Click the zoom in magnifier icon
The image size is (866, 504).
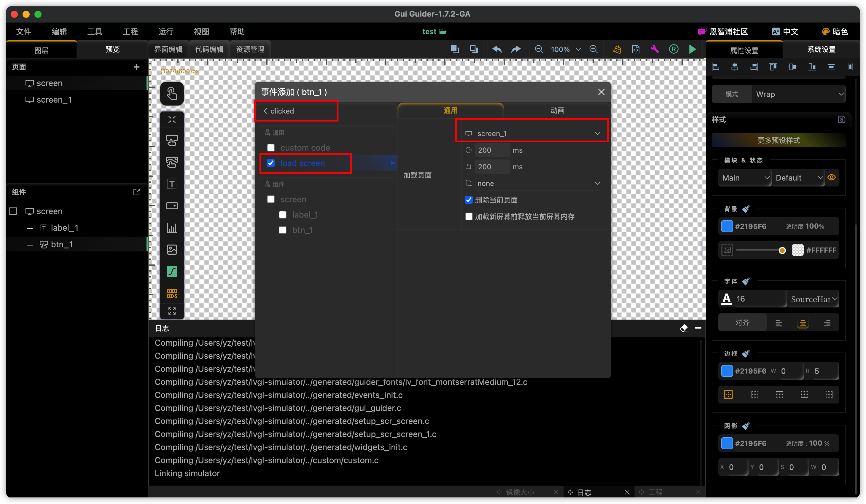[593, 50]
